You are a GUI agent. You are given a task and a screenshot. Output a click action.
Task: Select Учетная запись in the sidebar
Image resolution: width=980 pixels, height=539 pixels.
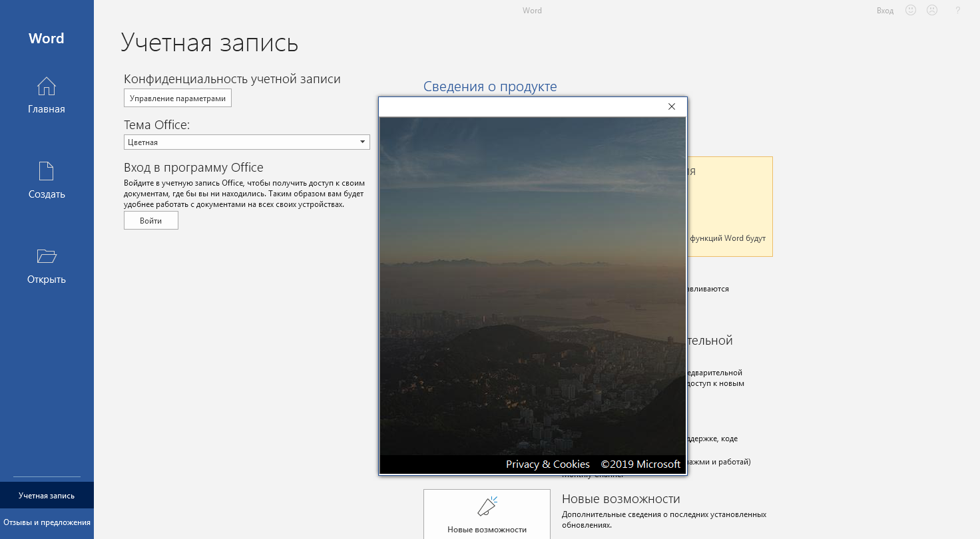coord(47,496)
